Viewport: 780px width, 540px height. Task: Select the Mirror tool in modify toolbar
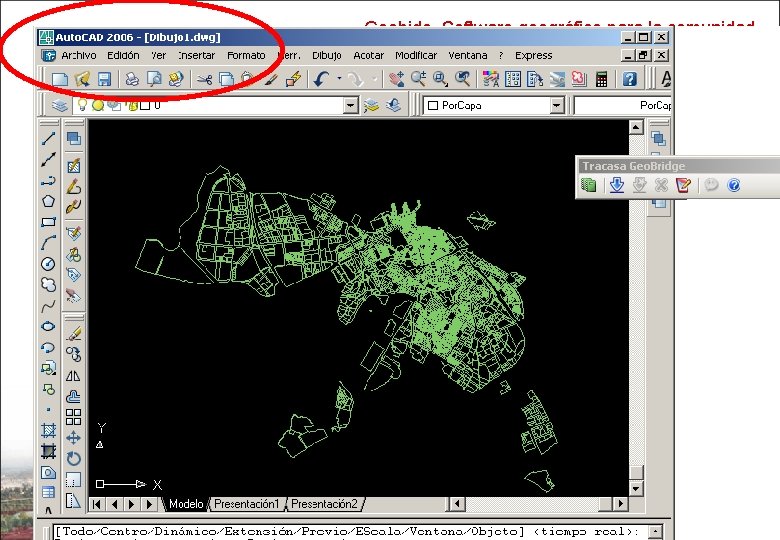coord(73,376)
